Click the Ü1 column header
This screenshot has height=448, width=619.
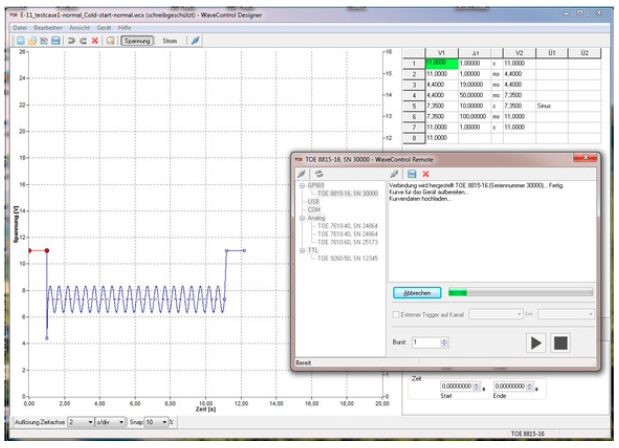pos(552,53)
